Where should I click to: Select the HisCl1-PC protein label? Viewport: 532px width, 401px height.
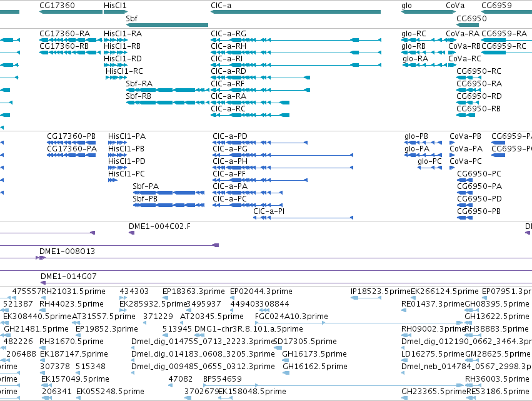[x=126, y=174]
